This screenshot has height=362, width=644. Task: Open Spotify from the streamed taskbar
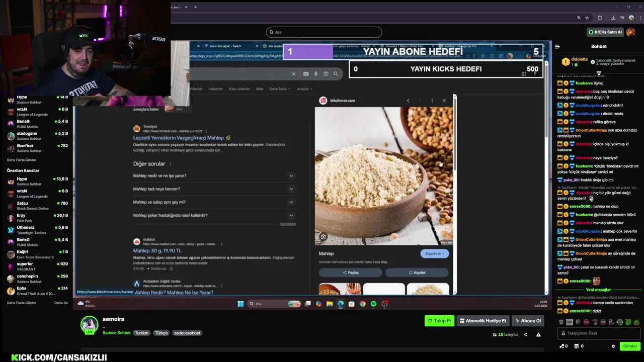(x=373, y=304)
